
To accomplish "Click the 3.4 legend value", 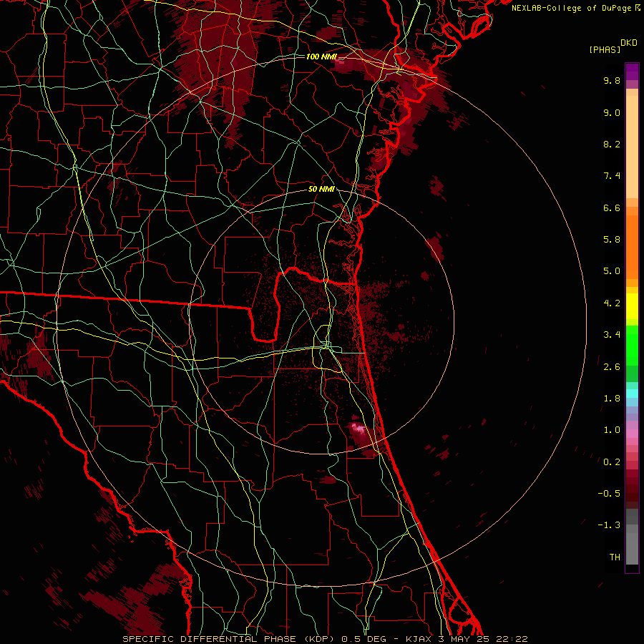I will click(x=612, y=335).
